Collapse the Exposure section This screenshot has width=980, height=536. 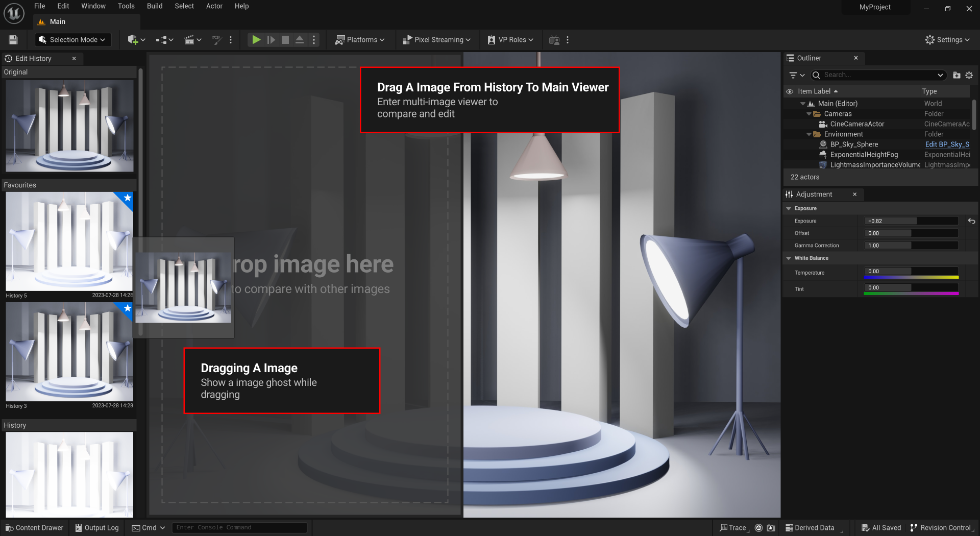789,208
